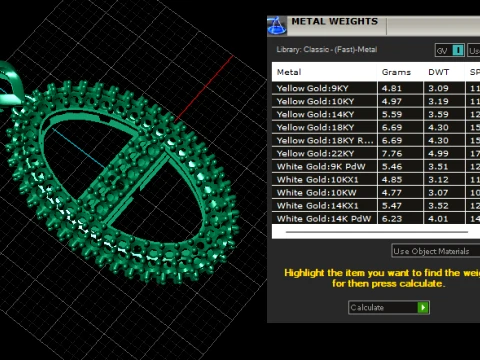
Task: Click the 3.09 DWT value
Action: (x=438, y=88)
